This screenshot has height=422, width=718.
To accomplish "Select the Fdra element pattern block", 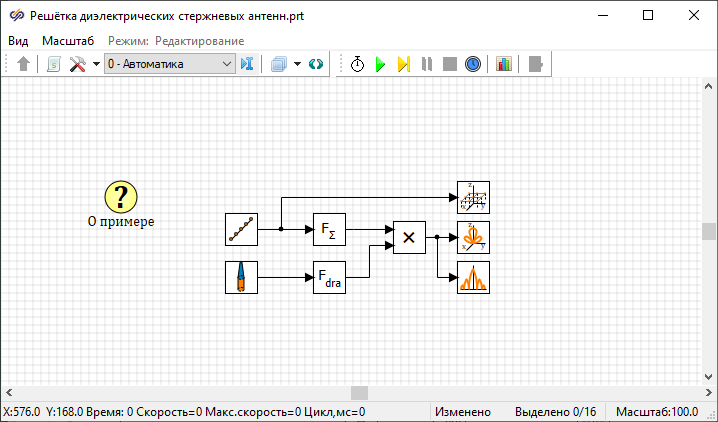I will pyautogui.click(x=329, y=277).
